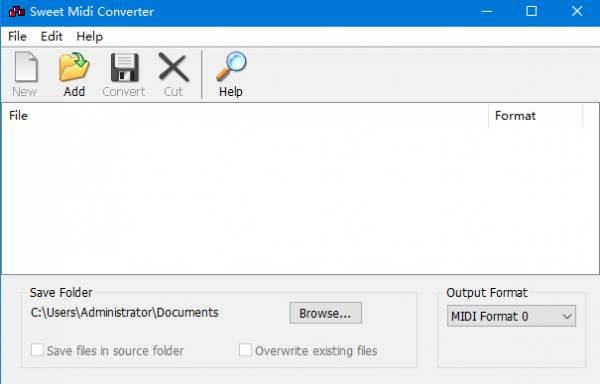Expand the MIDI Format 0 dropdown arrow
Viewport: 600px width, 384px height.
pos(567,316)
